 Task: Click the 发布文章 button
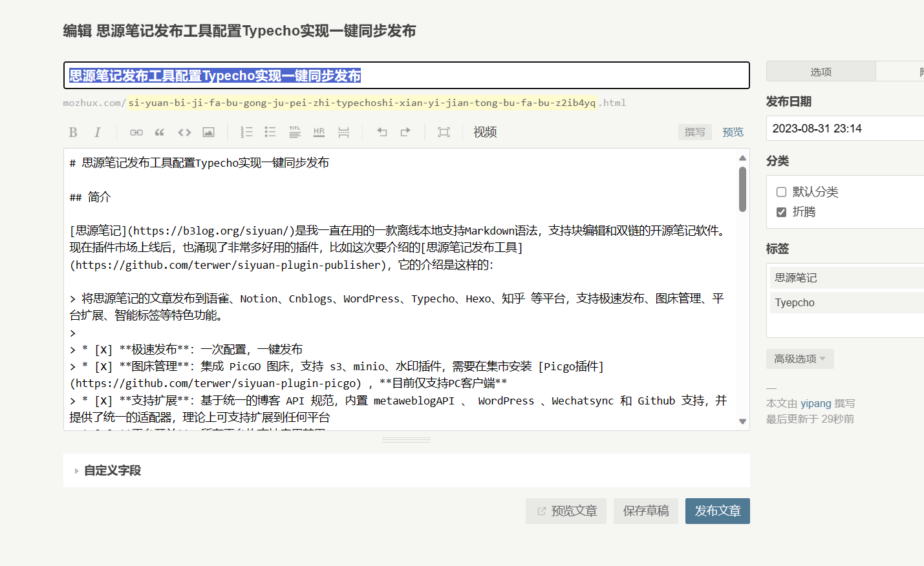click(718, 511)
